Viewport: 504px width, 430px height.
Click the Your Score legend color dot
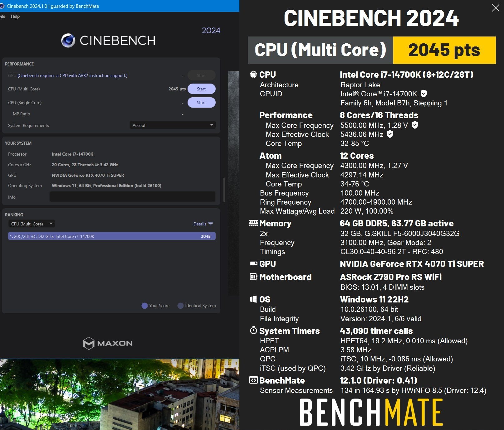pyautogui.click(x=144, y=306)
